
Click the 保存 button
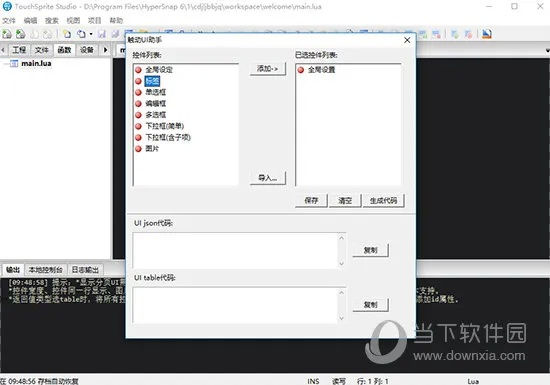[311, 201]
